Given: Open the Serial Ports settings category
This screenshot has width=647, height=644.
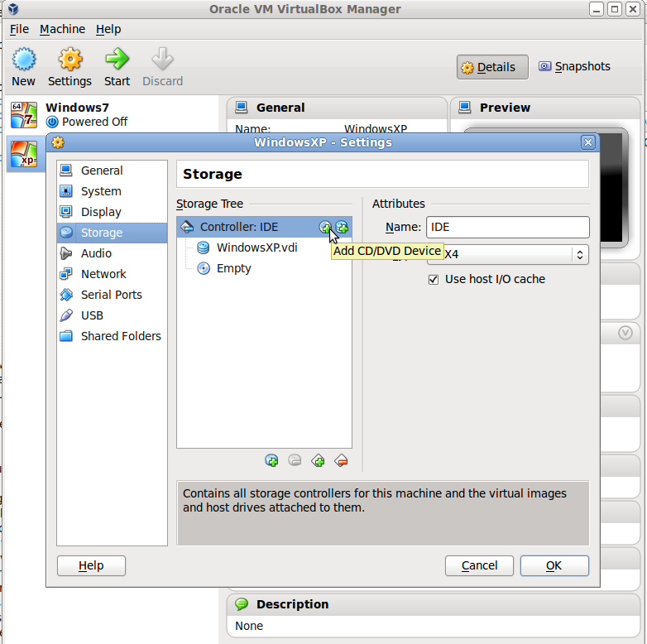Looking at the screenshot, I should (x=112, y=295).
